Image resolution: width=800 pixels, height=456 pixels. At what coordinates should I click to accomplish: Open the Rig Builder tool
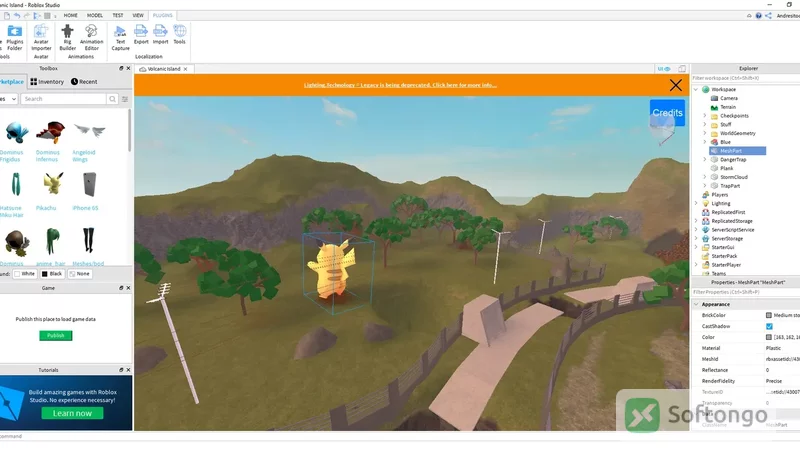(67, 37)
